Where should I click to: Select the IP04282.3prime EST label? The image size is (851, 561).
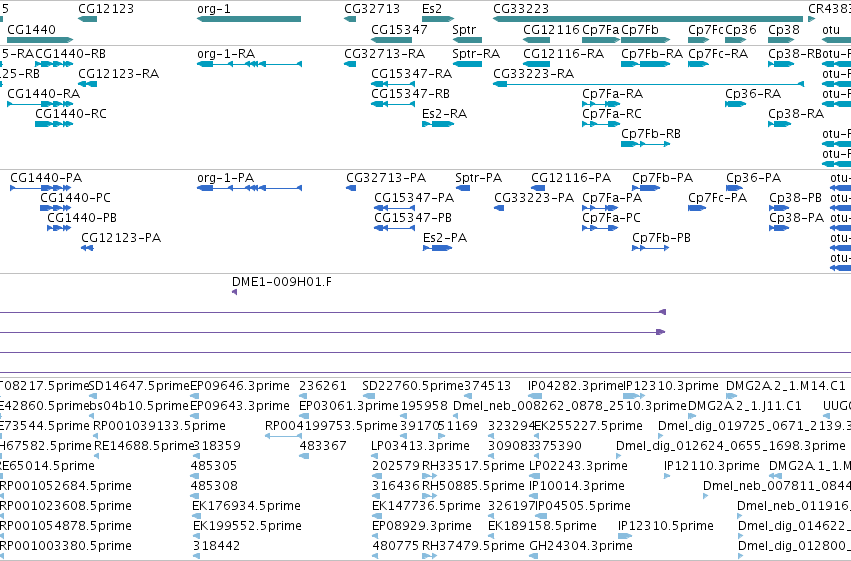tap(575, 386)
